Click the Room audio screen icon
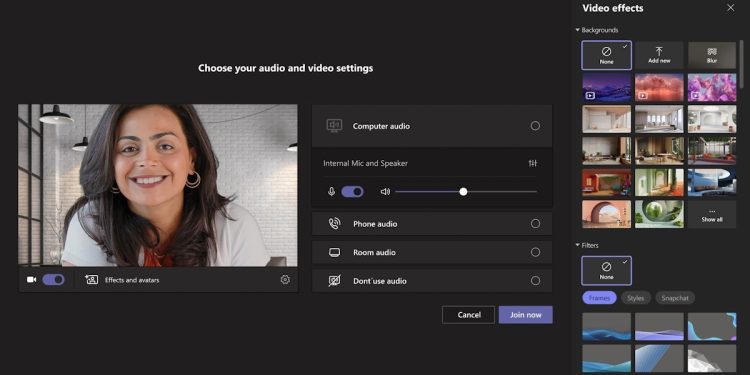The image size is (750, 375). [x=334, y=253]
